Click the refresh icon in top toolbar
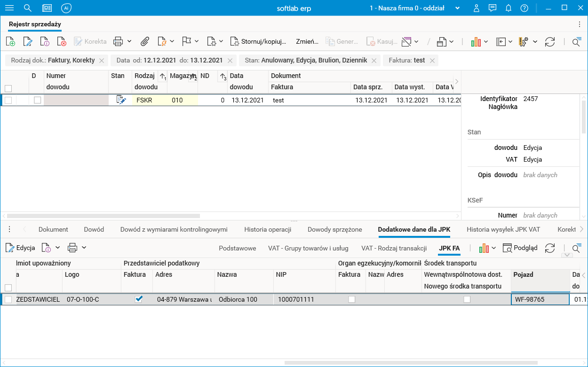 point(550,42)
